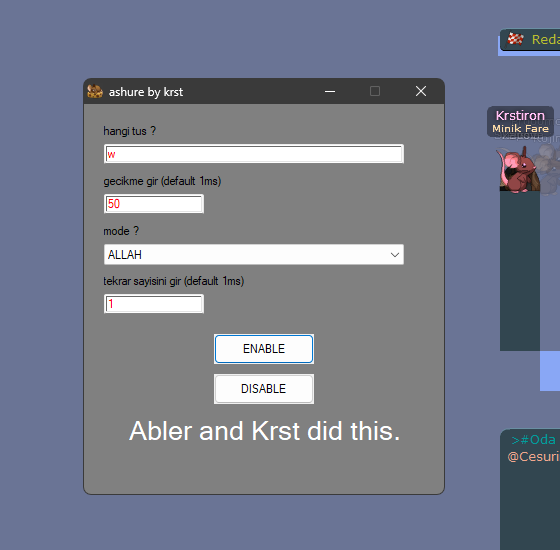Click the disabled maximize button in the title bar

[x=375, y=91]
